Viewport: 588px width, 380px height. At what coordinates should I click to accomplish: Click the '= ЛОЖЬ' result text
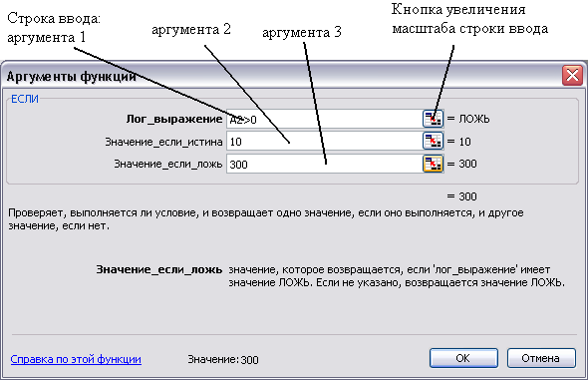coord(468,119)
